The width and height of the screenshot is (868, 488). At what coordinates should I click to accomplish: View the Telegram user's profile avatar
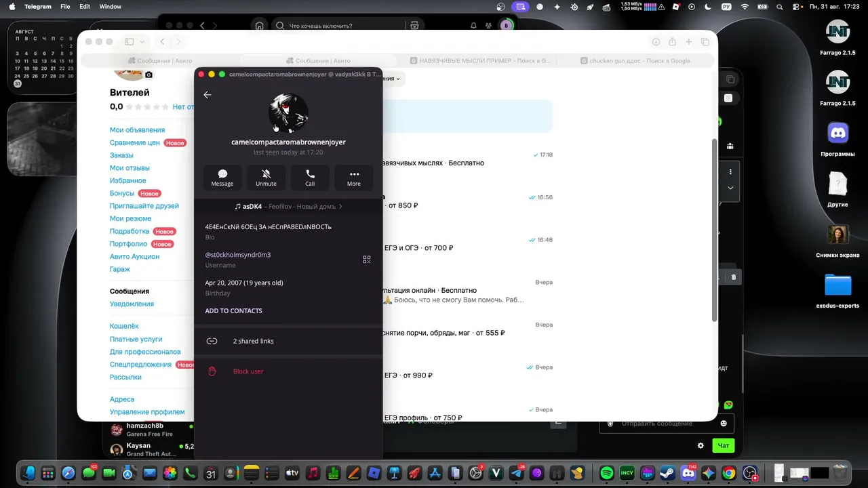tap(288, 113)
